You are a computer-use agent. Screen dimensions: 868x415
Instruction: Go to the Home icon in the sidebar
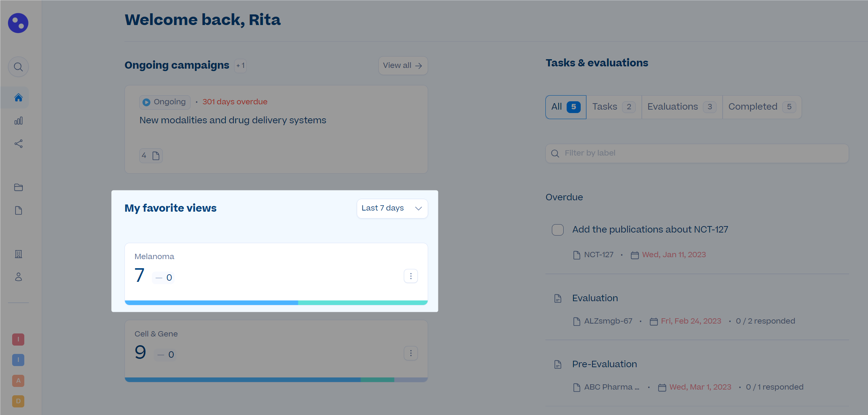tap(18, 97)
